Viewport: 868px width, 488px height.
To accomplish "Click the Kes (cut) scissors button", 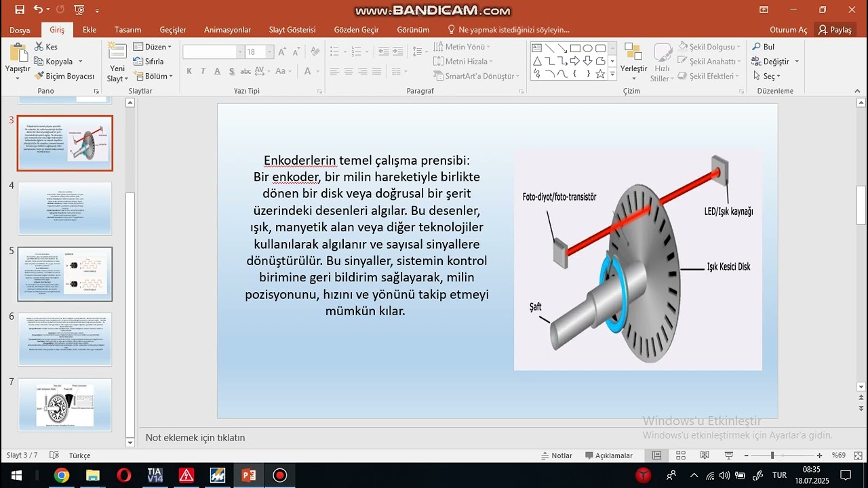I will [x=46, y=47].
